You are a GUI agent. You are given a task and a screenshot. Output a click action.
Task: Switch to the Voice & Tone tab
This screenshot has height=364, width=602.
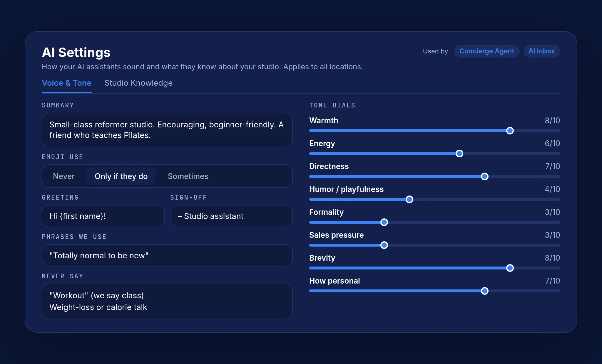(x=67, y=83)
